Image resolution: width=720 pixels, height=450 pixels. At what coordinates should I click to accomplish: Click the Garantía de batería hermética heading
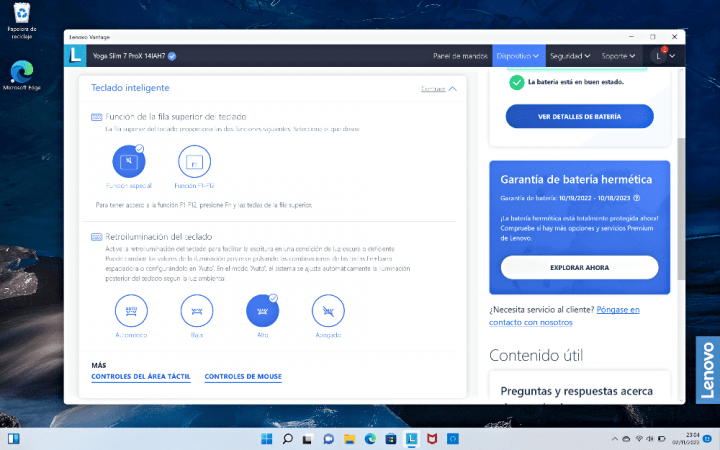pyautogui.click(x=576, y=180)
